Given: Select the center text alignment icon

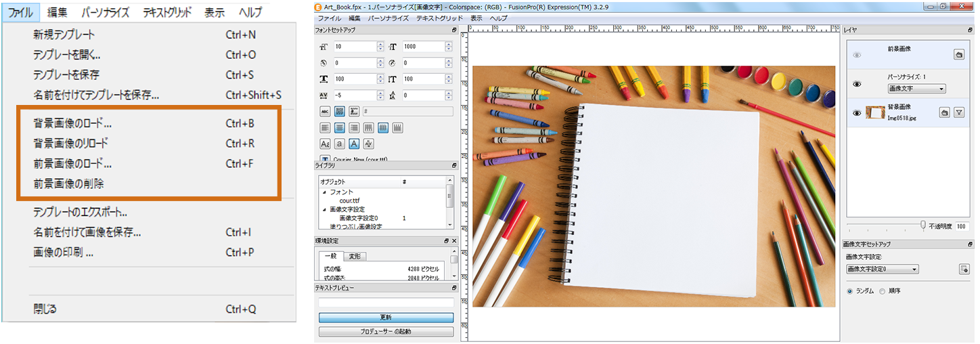Looking at the screenshot, I should click(339, 127).
